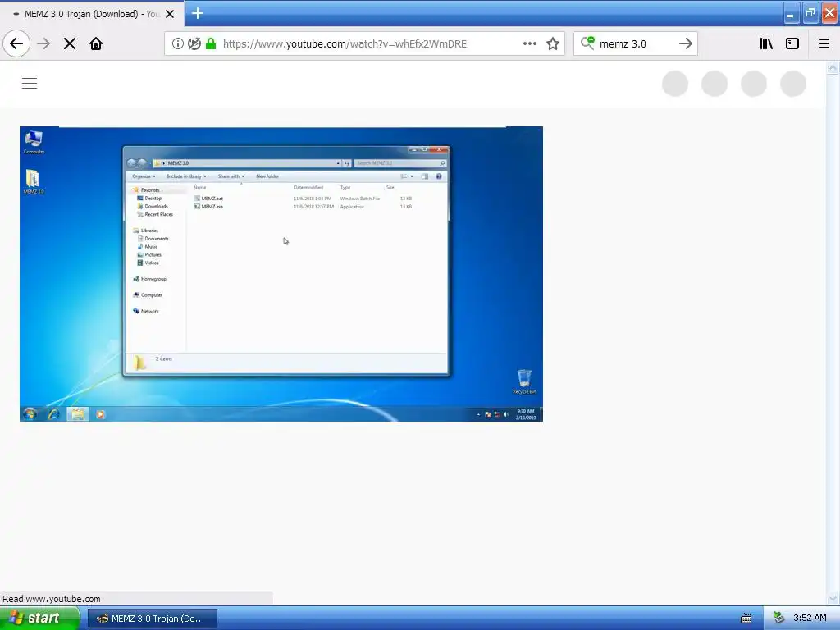Screen dimensions: 840x630
Task: Open the YouTube guide menu icon
Action: [30, 83]
